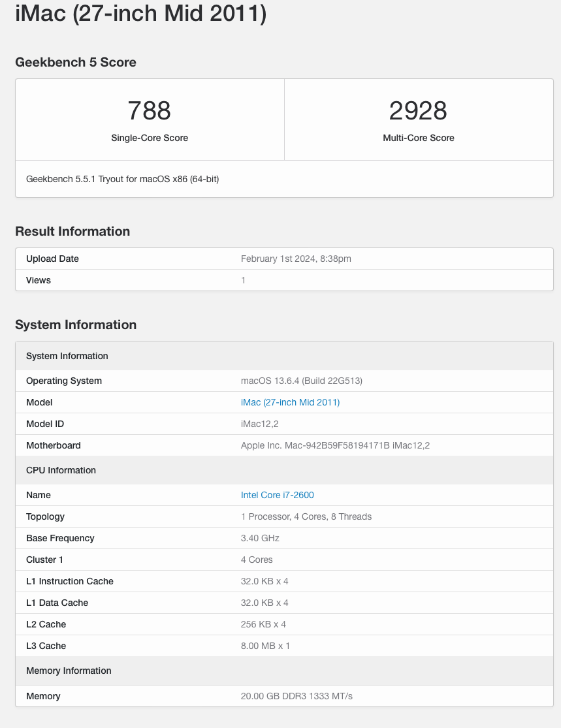Click the L1 Data Cache value 32.0 KB x 4

(x=264, y=603)
